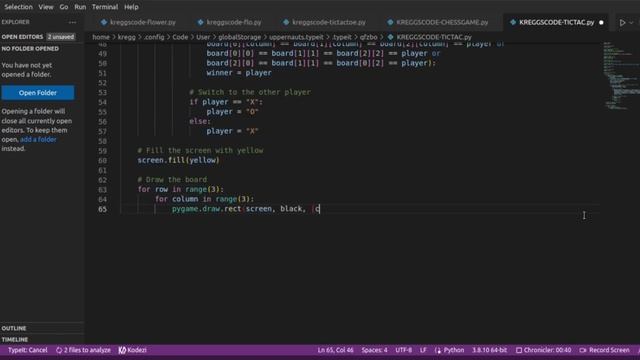Click winner = player on line 51
The width and height of the screenshot is (640, 360).
pyautogui.click(x=239, y=73)
